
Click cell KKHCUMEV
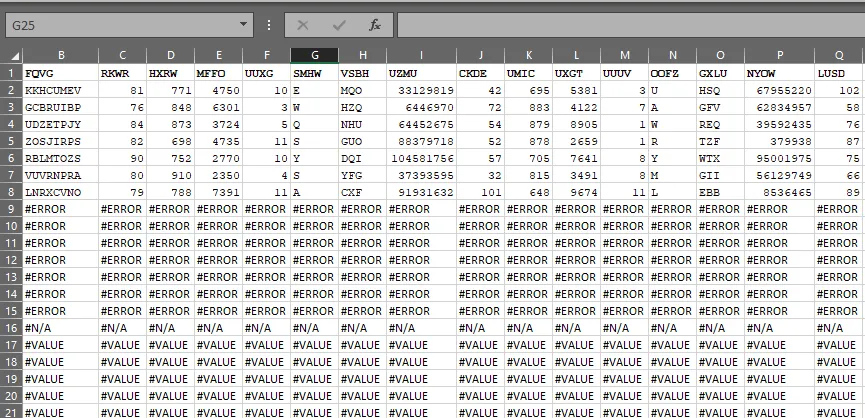click(61, 90)
